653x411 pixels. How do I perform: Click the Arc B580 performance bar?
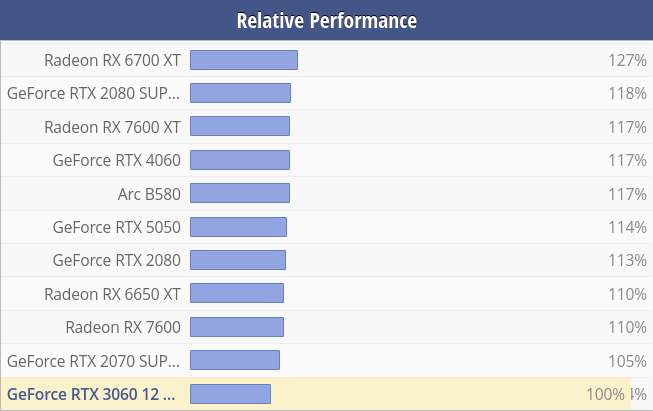[240, 193]
